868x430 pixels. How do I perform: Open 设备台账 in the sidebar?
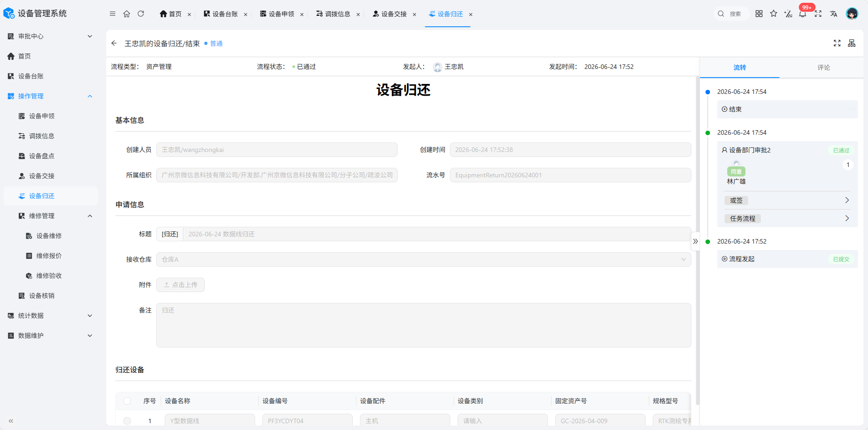point(50,76)
